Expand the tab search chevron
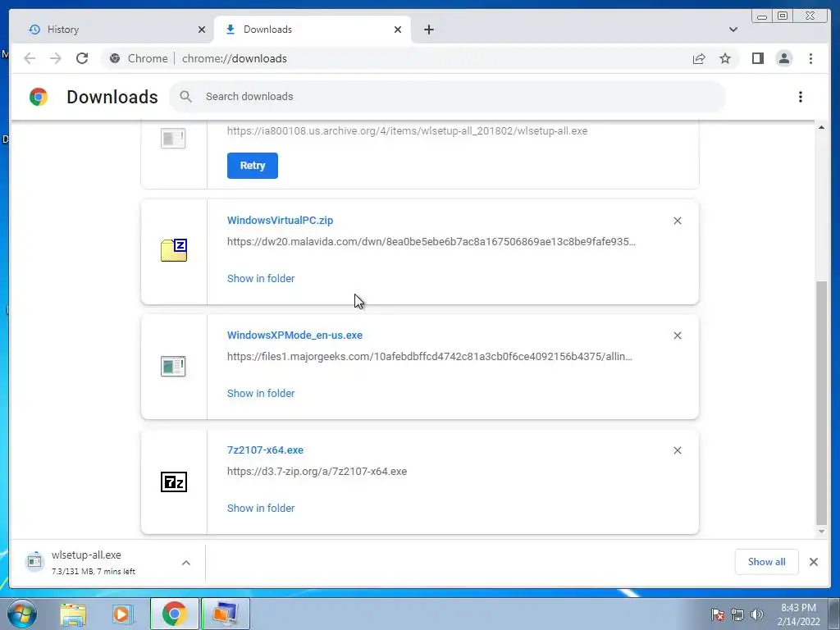Viewport: 840px width, 630px height. pos(733,30)
